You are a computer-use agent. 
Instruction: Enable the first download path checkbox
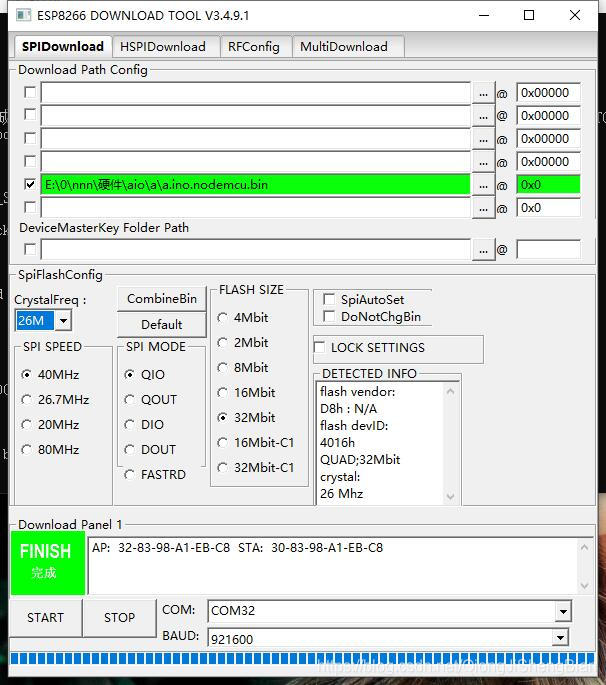[x=30, y=92]
